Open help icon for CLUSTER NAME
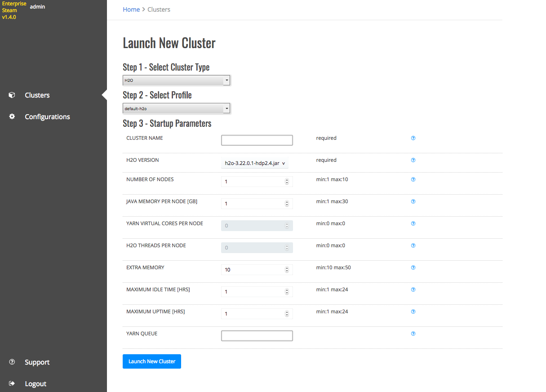Image resolution: width=546 pixels, height=392 pixels. pyautogui.click(x=413, y=138)
